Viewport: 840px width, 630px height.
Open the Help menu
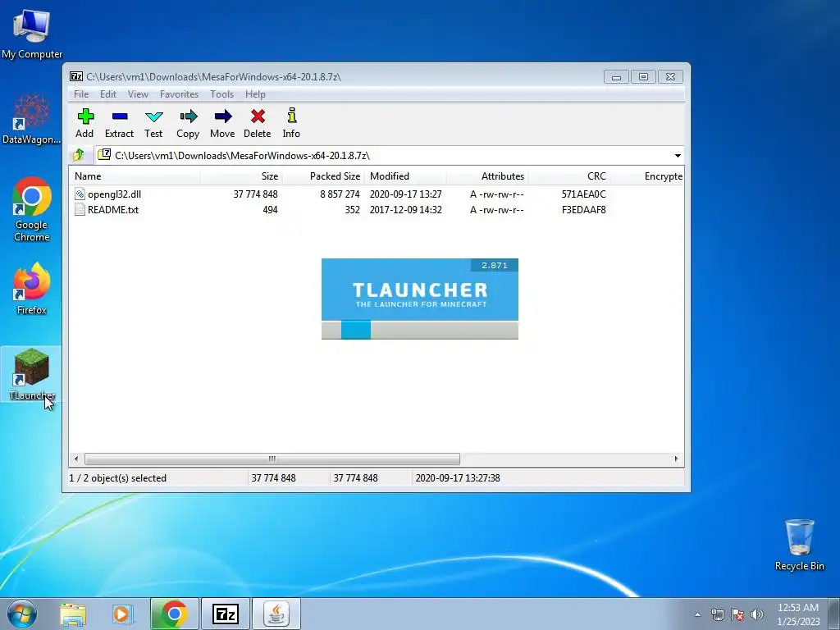(256, 94)
